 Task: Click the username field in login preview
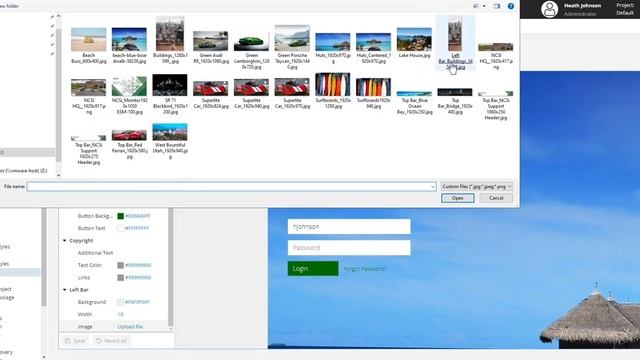pos(349,227)
